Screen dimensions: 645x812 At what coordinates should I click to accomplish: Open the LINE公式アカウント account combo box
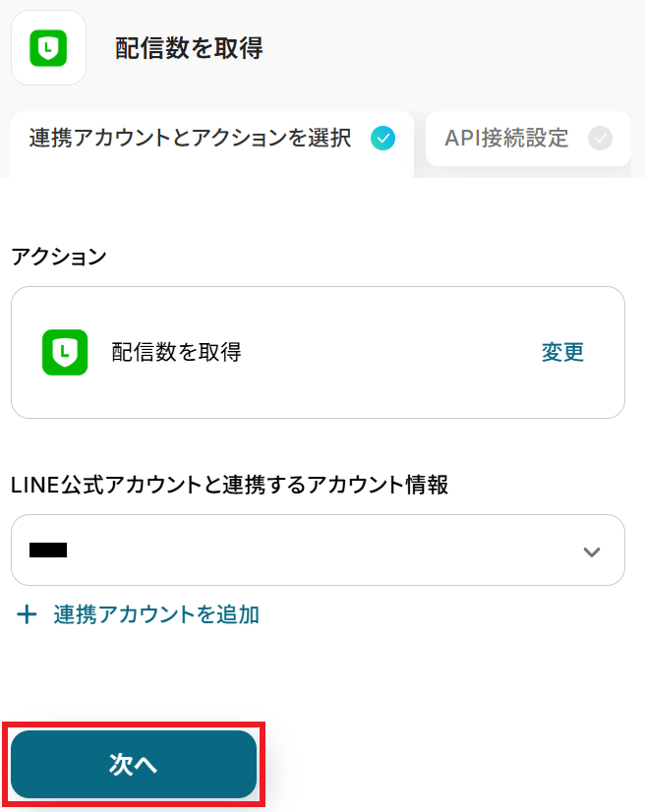point(295,551)
